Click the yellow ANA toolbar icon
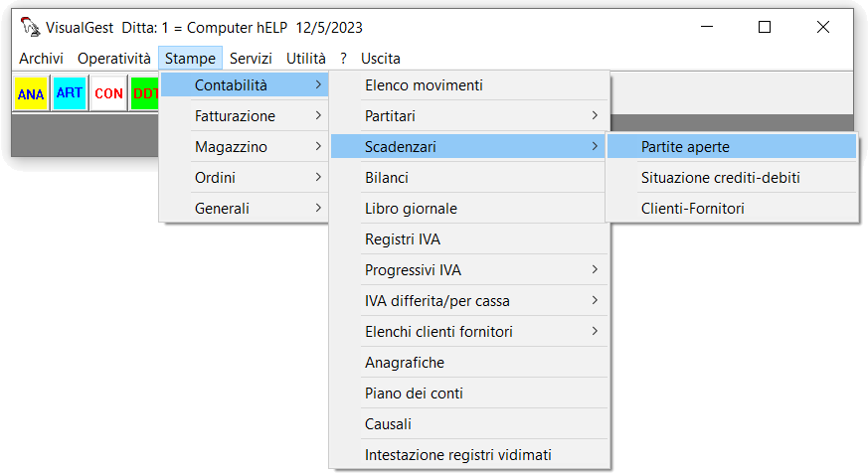 click(31, 93)
